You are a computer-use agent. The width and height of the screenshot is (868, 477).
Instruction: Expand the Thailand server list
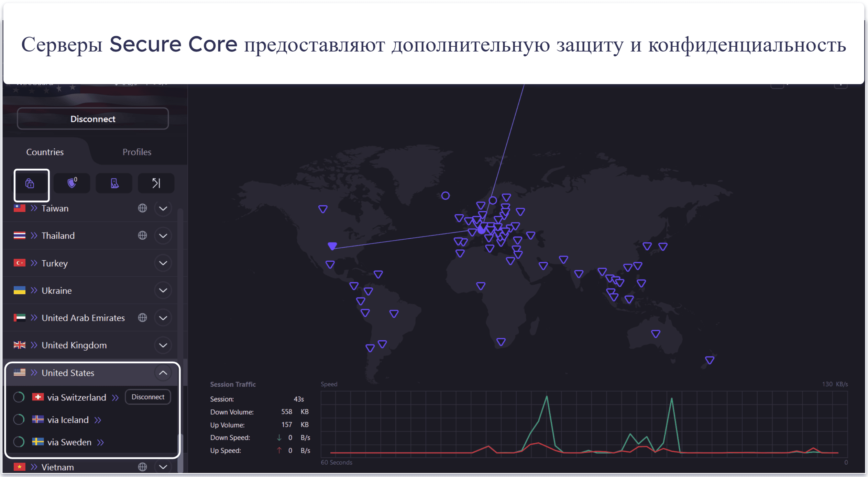[x=163, y=236]
